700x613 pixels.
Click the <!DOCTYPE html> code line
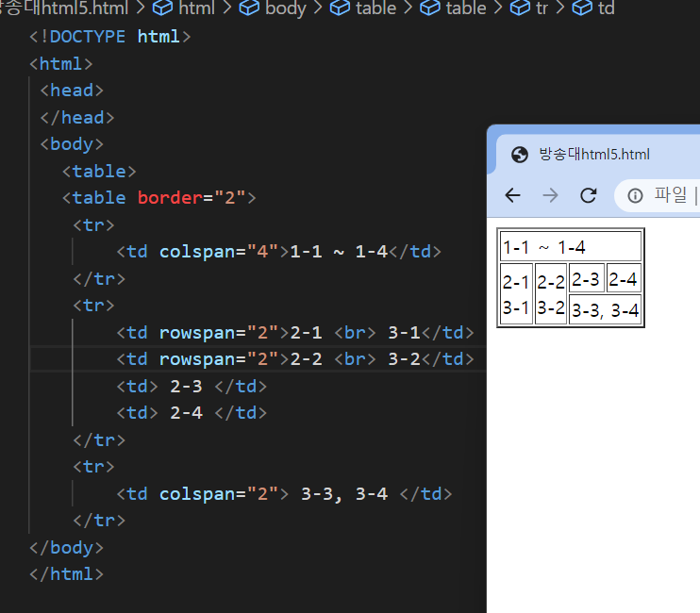tap(109, 37)
